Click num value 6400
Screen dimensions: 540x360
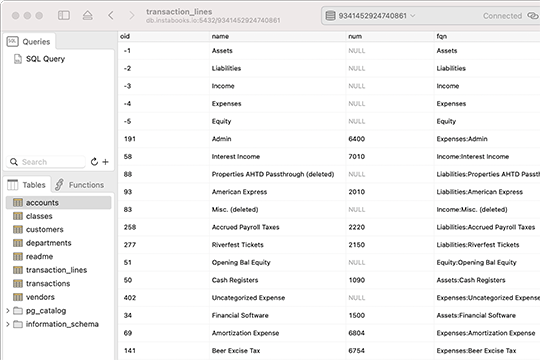(x=356, y=139)
